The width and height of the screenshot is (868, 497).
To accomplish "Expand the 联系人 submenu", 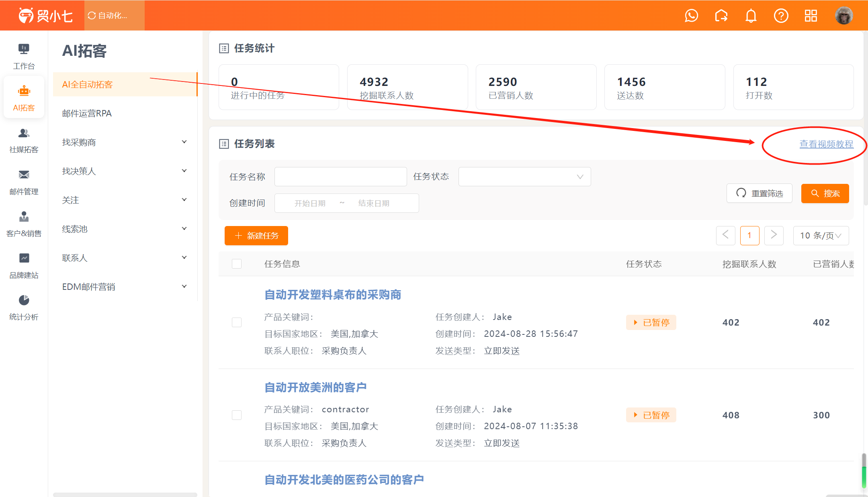I will (125, 258).
